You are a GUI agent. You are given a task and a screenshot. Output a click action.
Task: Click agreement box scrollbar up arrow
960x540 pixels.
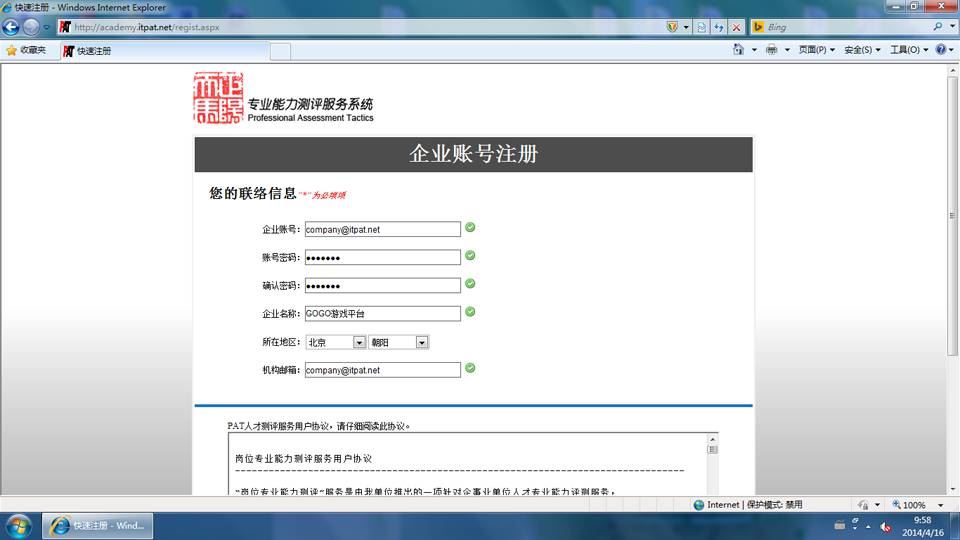[712, 439]
